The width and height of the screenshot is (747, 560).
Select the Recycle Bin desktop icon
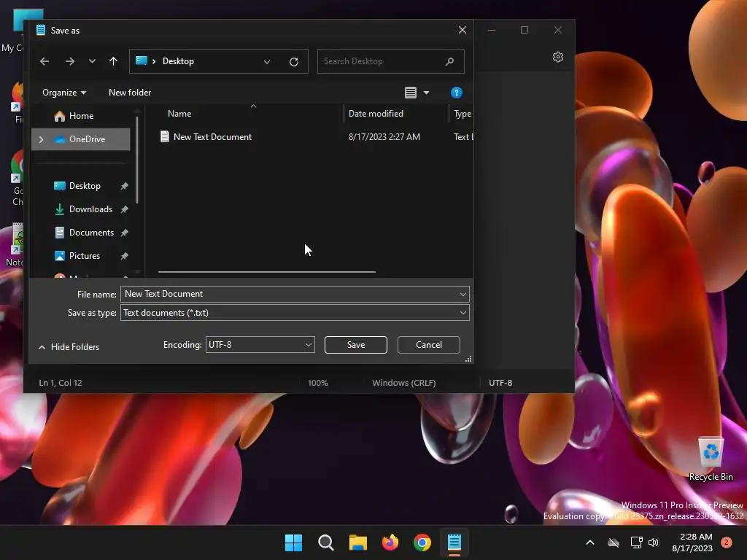point(711,459)
